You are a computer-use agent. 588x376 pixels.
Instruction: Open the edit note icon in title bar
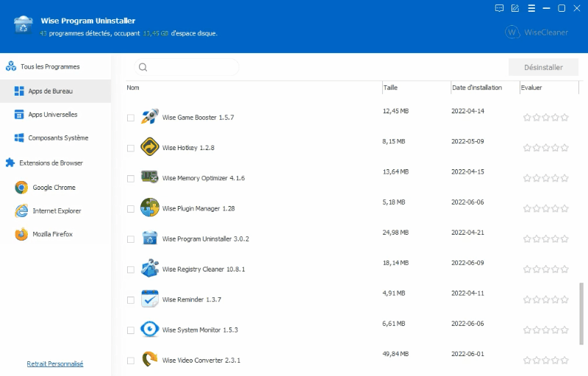pos(515,8)
